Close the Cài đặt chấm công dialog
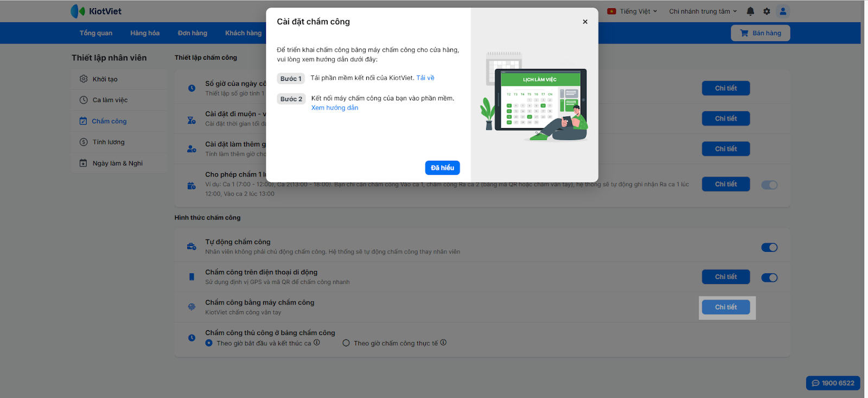868x398 pixels. 585,22
